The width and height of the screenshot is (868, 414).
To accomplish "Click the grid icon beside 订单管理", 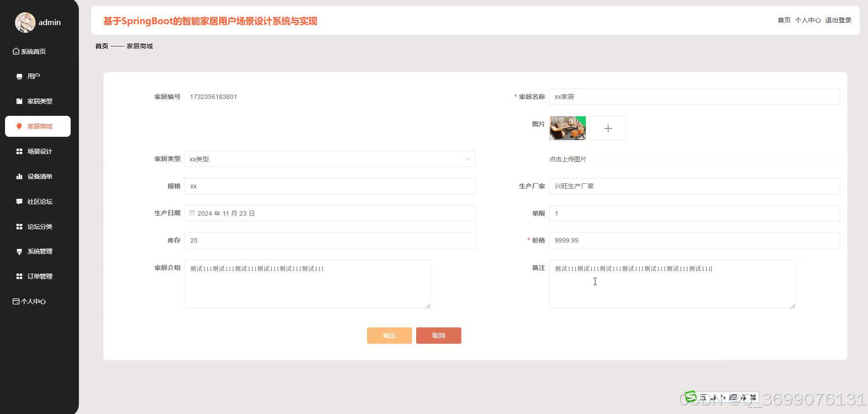I will pos(19,276).
